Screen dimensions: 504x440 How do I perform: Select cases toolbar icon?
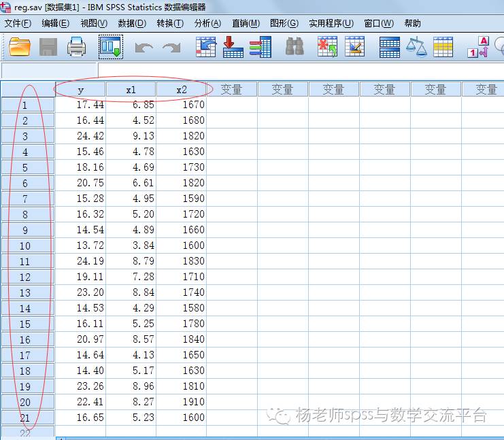tap(443, 47)
